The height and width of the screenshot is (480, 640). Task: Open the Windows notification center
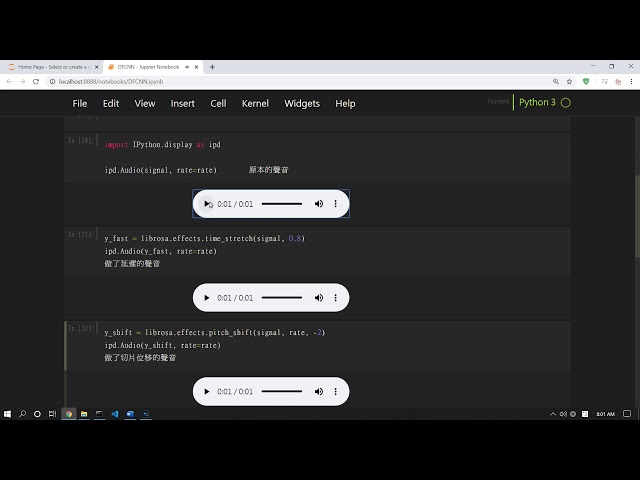627,414
